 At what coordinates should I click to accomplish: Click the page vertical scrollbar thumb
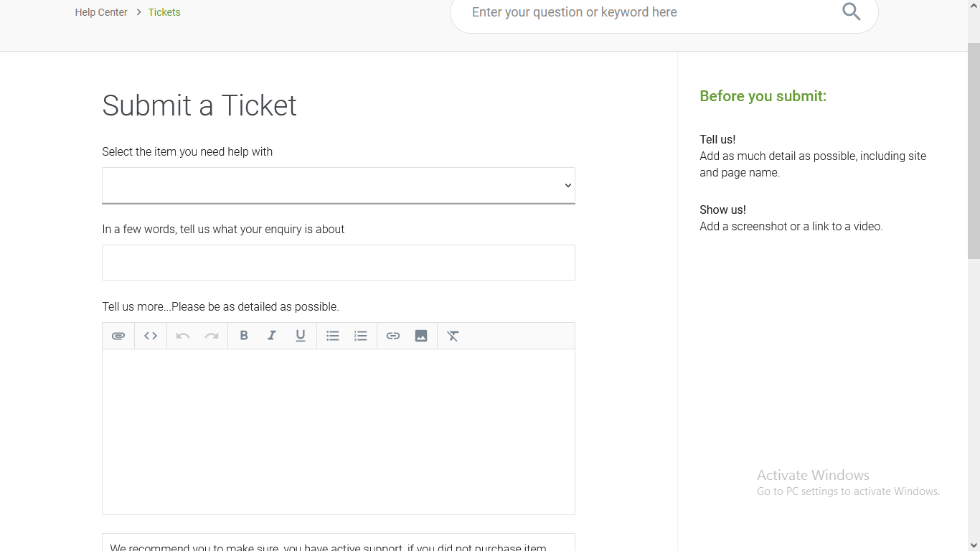[x=974, y=151]
